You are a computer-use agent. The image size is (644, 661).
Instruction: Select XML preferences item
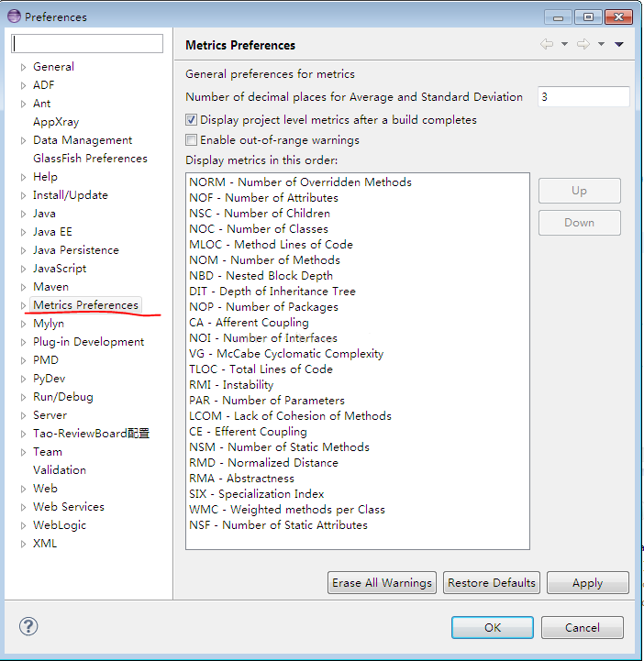click(x=45, y=544)
